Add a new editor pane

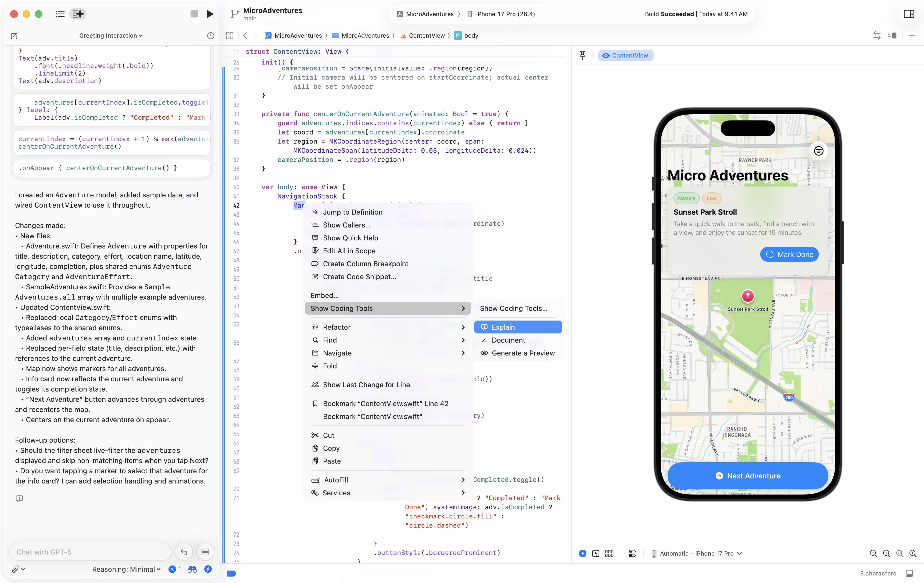coord(912,36)
